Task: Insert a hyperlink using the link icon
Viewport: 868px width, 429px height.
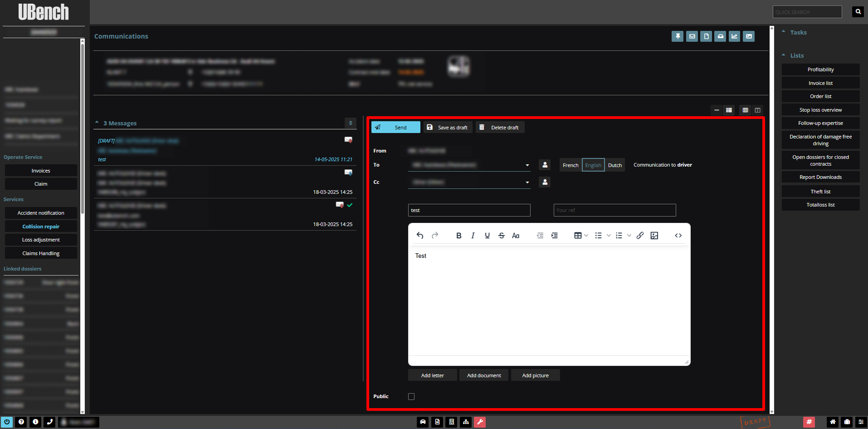Action: [640, 236]
